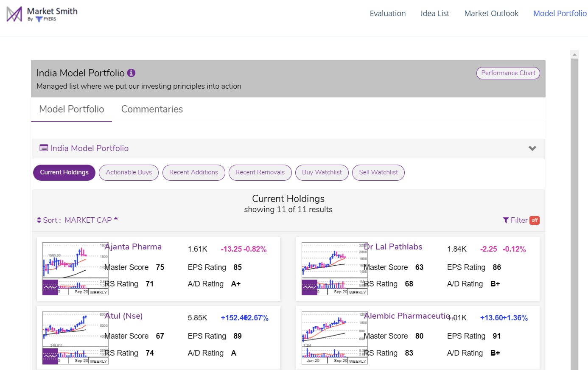Click purple chart icon on Dr Lal Pathlabs
The image size is (588, 370).
point(309,287)
